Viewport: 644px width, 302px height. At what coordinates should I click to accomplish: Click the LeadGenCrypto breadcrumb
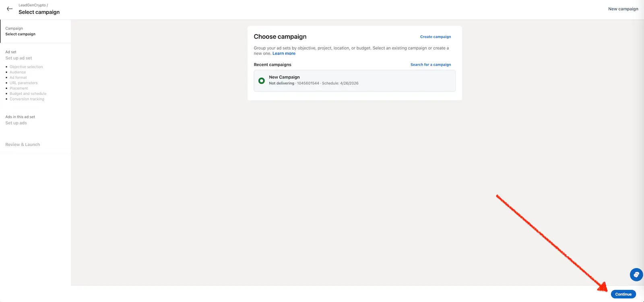coord(32,5)
